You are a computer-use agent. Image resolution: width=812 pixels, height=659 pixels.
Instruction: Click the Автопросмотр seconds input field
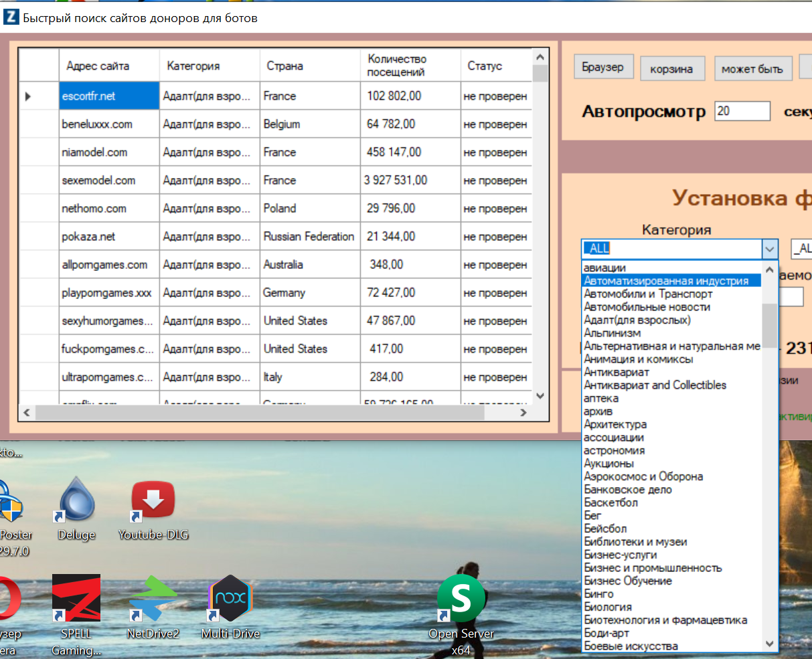(742, 111)
